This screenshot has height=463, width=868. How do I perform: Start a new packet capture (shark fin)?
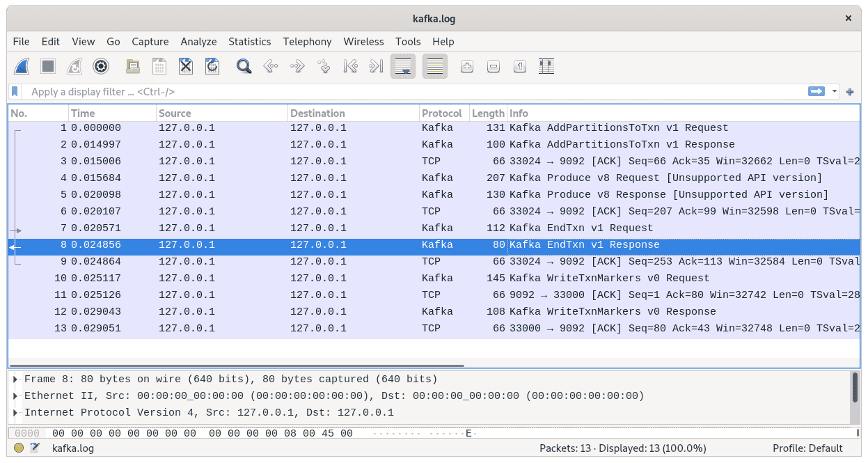coord(22,66)
